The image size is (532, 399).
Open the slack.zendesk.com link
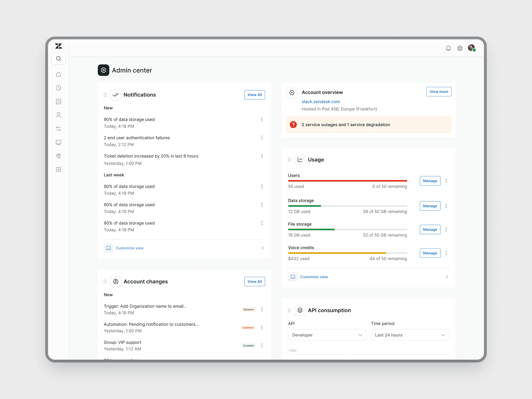click(x=321, y=102)
